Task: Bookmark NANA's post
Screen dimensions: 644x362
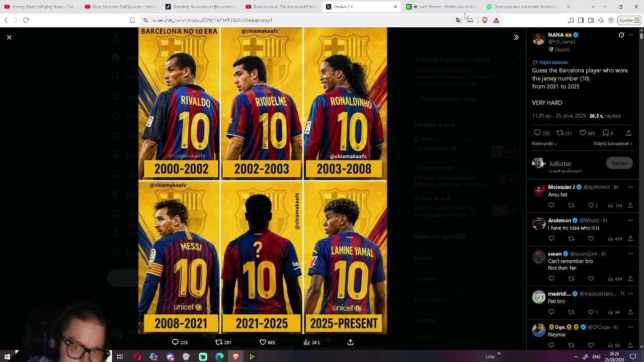Action: point(606,133)
